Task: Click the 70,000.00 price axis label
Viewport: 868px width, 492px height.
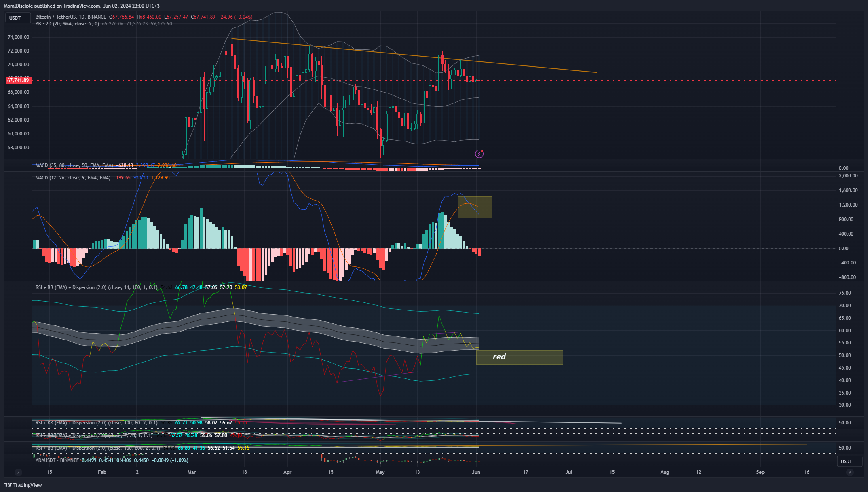Action: (19, 65)
